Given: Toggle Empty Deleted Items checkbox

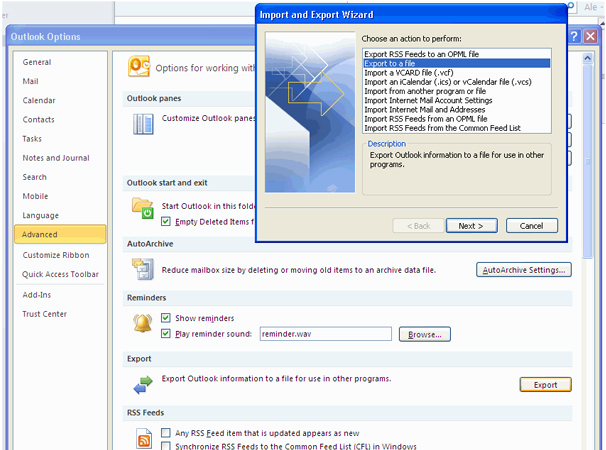Looking at the screenshot, I should pos(166,222).
